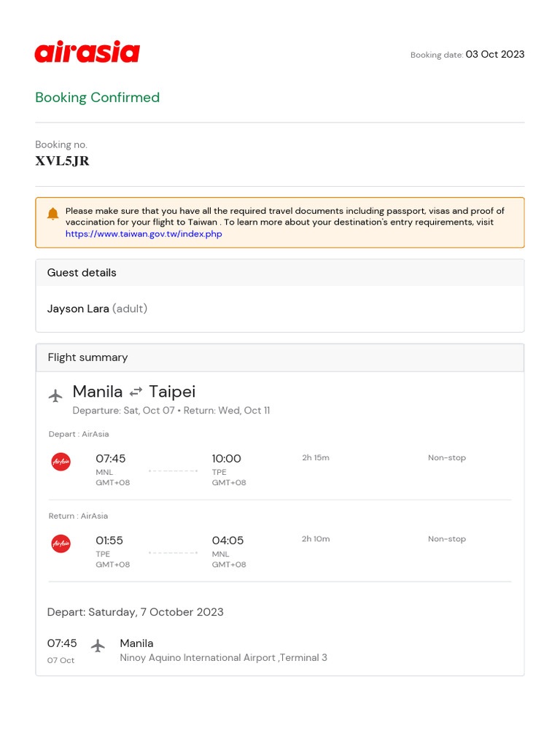The image size is (560, 747).
Task: Click the return departure time 01:55
Action: [109, 541]
